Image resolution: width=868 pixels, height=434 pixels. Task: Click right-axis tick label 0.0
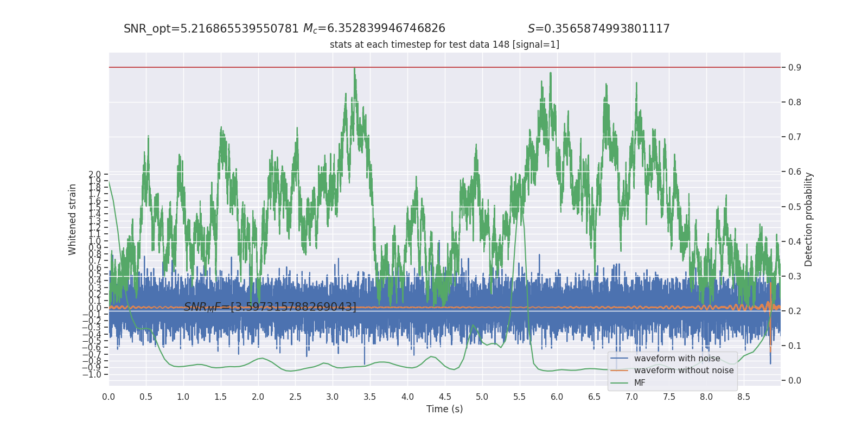coord(795,380)
